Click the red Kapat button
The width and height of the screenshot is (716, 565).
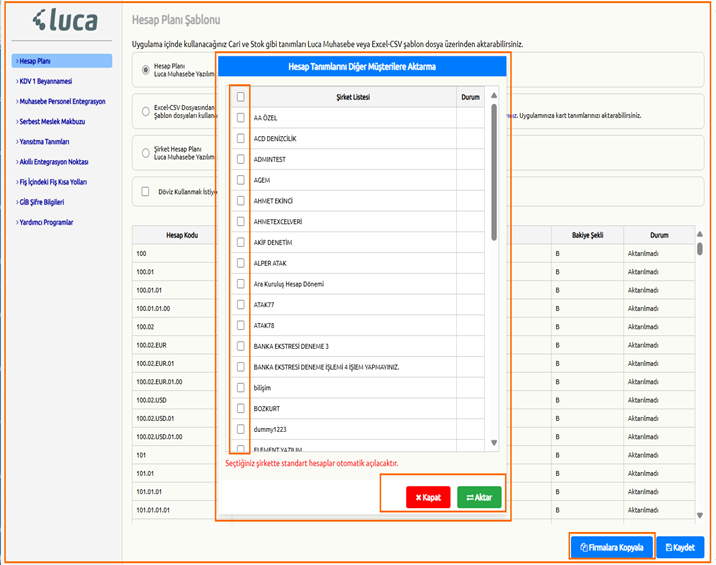pyautogui.click(x=428, y=497)
